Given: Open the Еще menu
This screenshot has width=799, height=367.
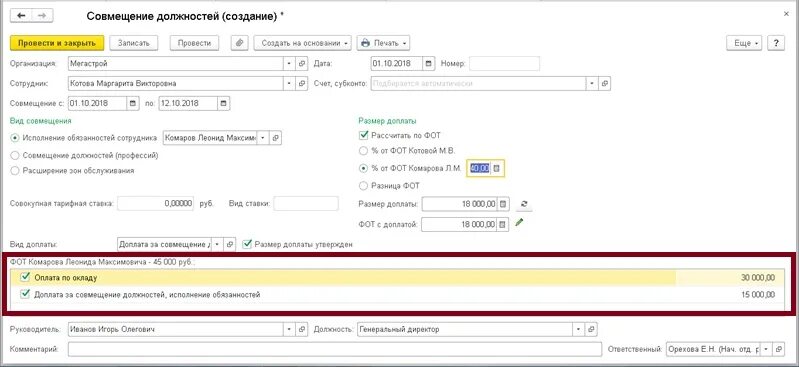Looking at the screenshot, I should point(743,43).
